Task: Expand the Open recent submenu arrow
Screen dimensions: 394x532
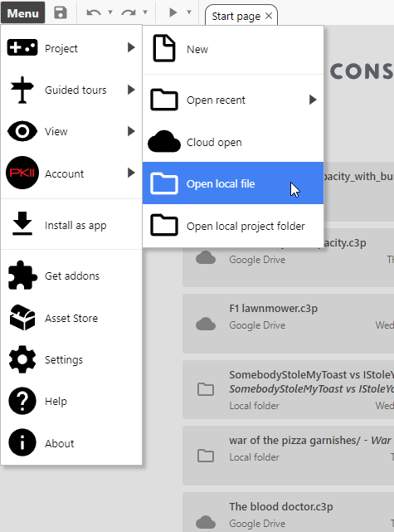Action: point(313,100)
